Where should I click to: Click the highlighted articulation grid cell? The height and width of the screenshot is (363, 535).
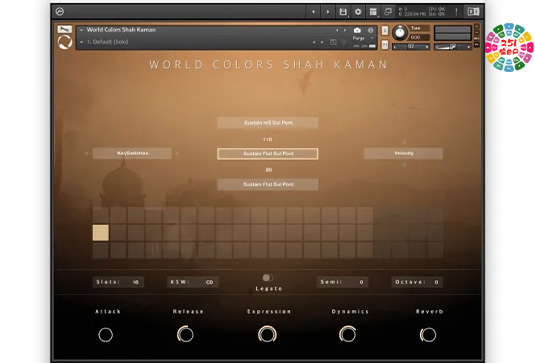[101, 233]
